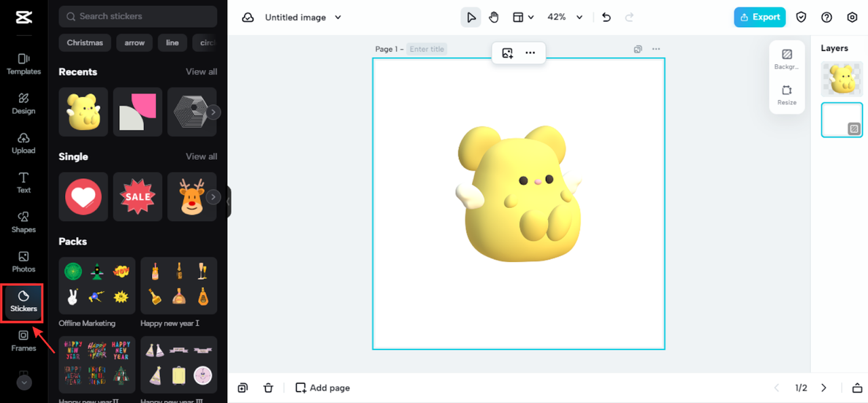Select the pointer selection tool

point(471,18)
